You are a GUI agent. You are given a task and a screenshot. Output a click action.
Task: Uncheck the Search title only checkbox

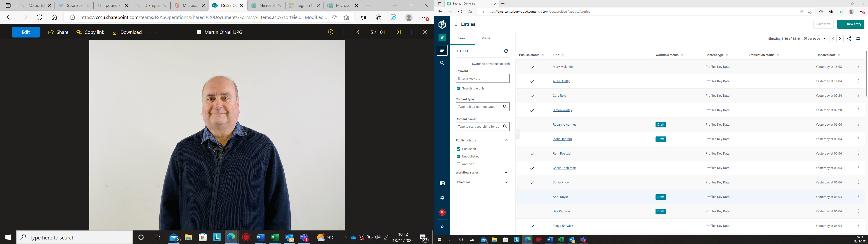tap(458, 89)
